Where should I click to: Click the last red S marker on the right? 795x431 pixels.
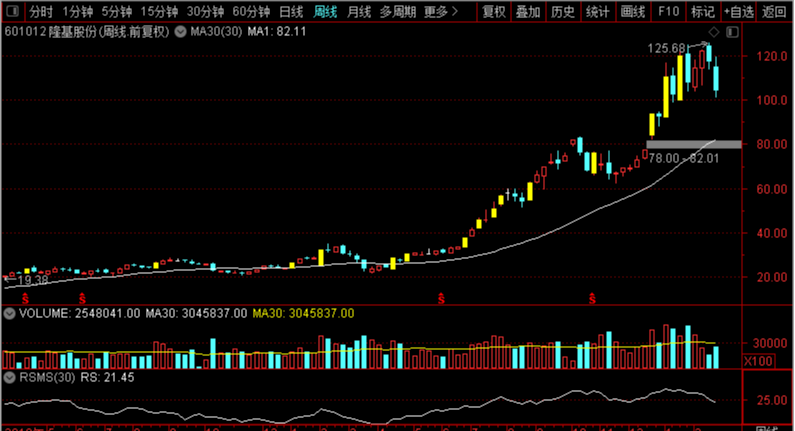tap(593, 298)
